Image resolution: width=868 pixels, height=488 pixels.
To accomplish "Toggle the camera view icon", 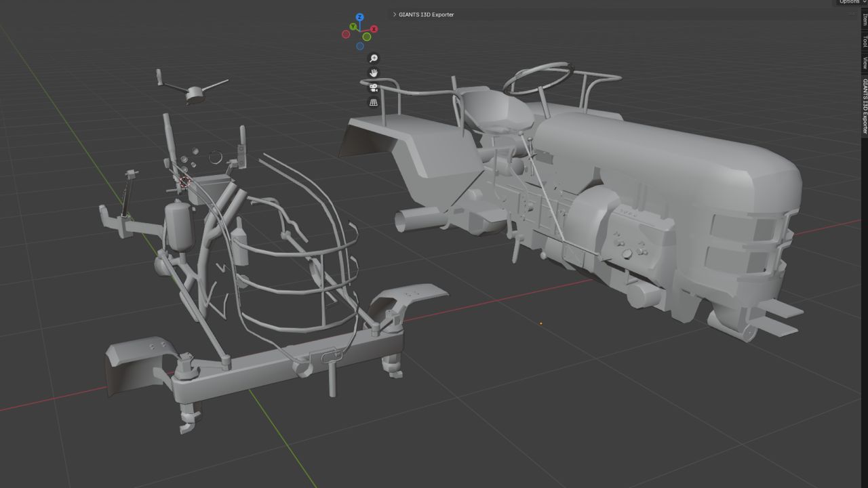I will (373, 87).
